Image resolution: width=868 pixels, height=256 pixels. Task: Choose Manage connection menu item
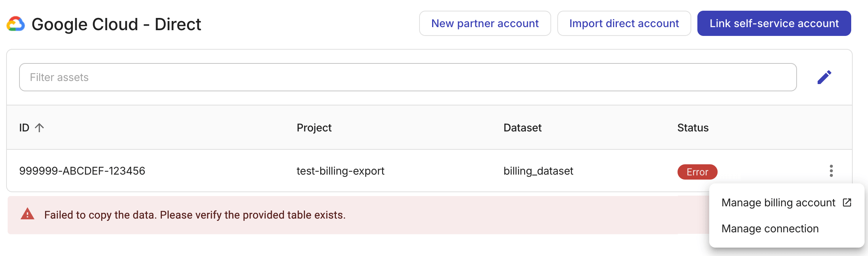point(786,228)
